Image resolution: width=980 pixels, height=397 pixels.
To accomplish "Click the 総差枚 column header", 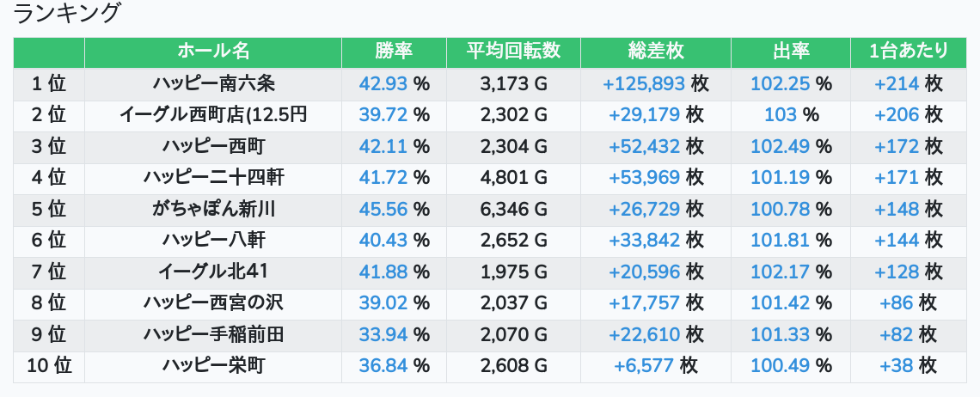I will [655, 52].
